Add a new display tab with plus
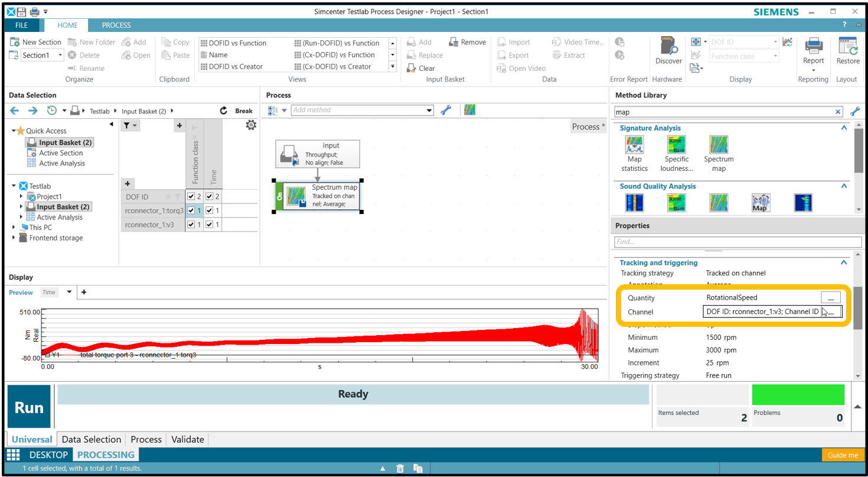 84,292
